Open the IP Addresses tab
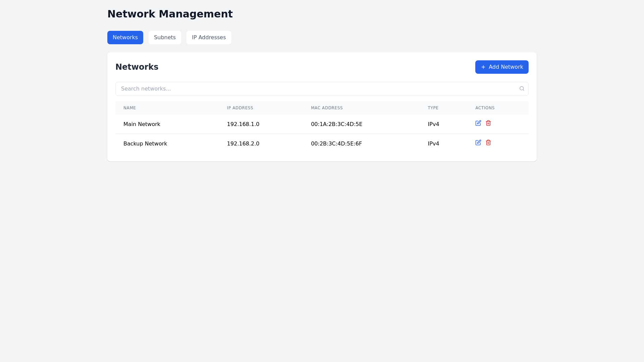 coord(209,38)
